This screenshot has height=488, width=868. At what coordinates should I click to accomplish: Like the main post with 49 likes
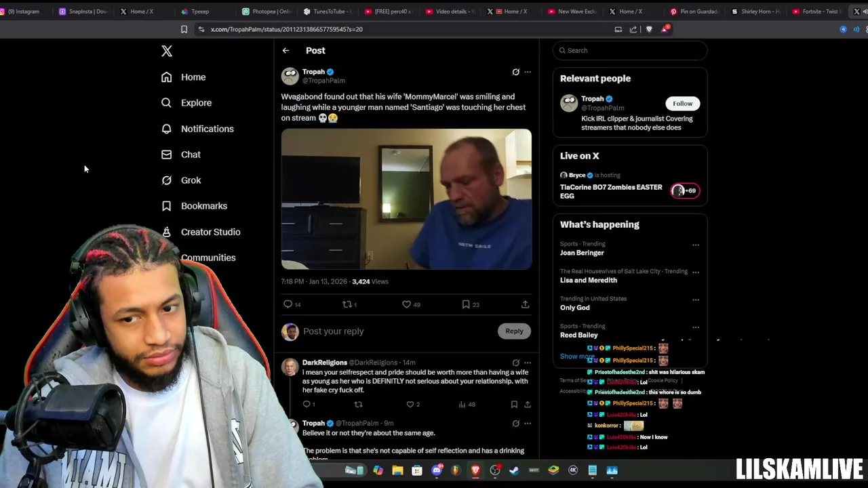tap(406, 304)
